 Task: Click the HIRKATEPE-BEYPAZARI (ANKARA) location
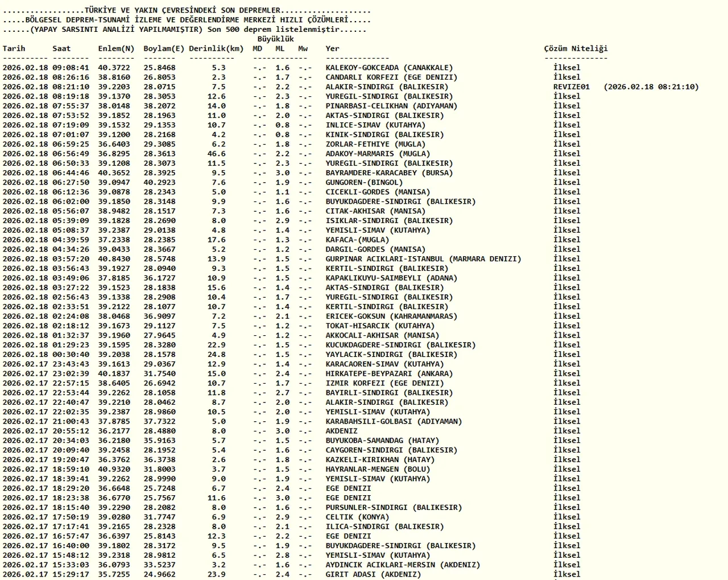(x=389, y=373)
